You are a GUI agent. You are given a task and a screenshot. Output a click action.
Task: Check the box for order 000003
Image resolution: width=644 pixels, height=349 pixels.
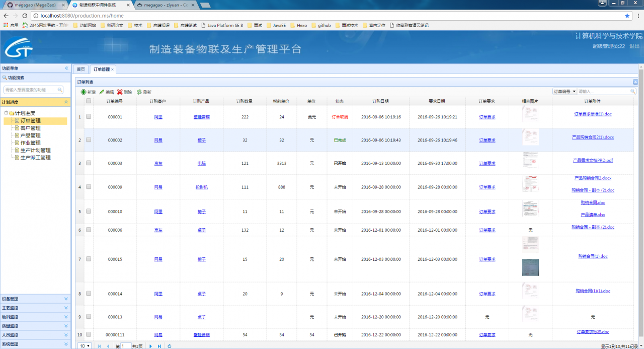click(x=89, y=163)
